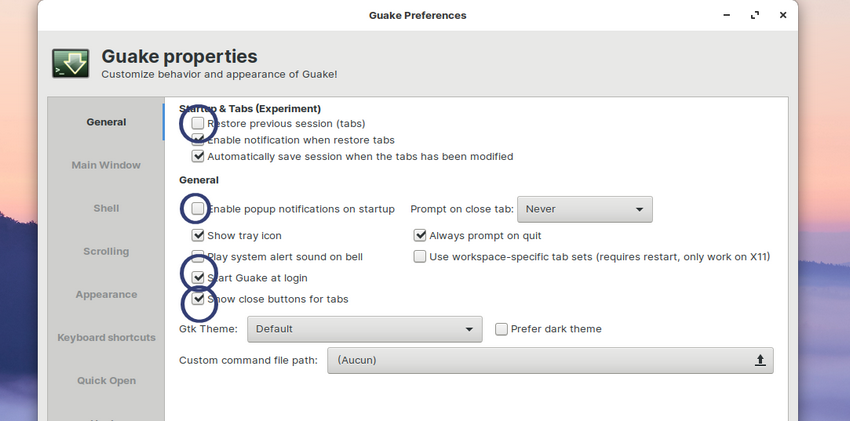The image size is (850, 421).
Task: Check Use workspace-specific tab sets
Action: (420, 257)
